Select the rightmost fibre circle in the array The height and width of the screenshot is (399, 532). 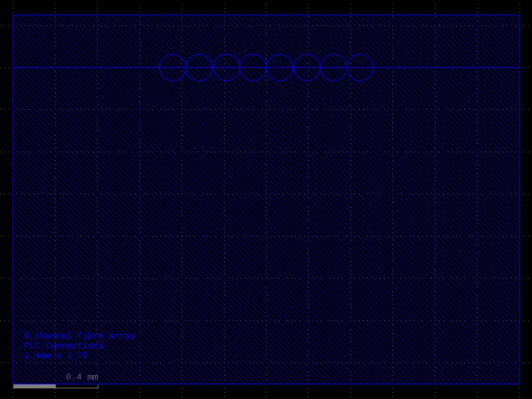point(360,68)
